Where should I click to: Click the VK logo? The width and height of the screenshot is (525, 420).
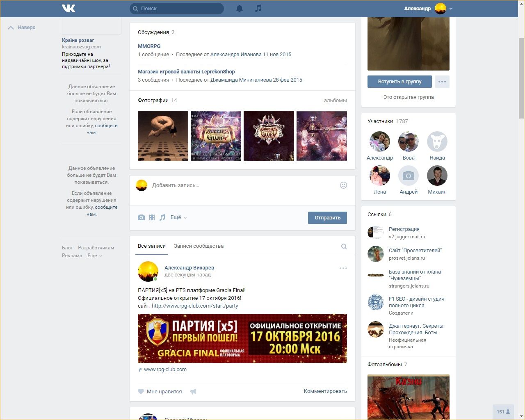pos(68,8)
